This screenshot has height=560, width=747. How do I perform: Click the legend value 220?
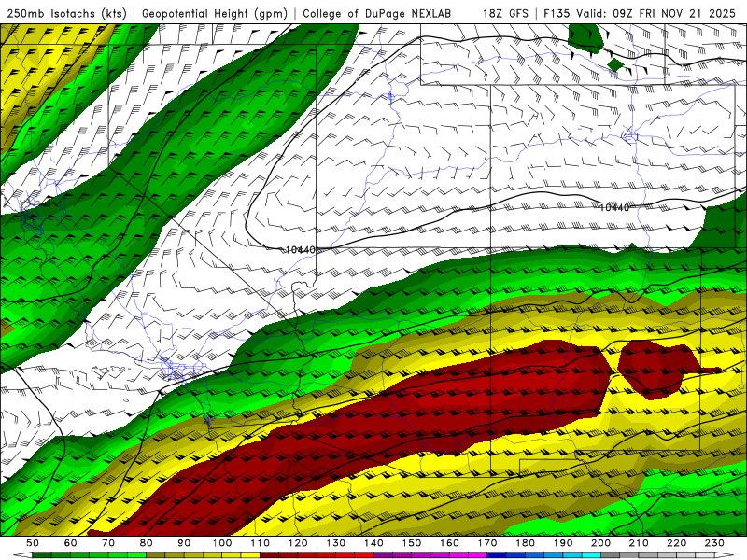pos(676,543)
